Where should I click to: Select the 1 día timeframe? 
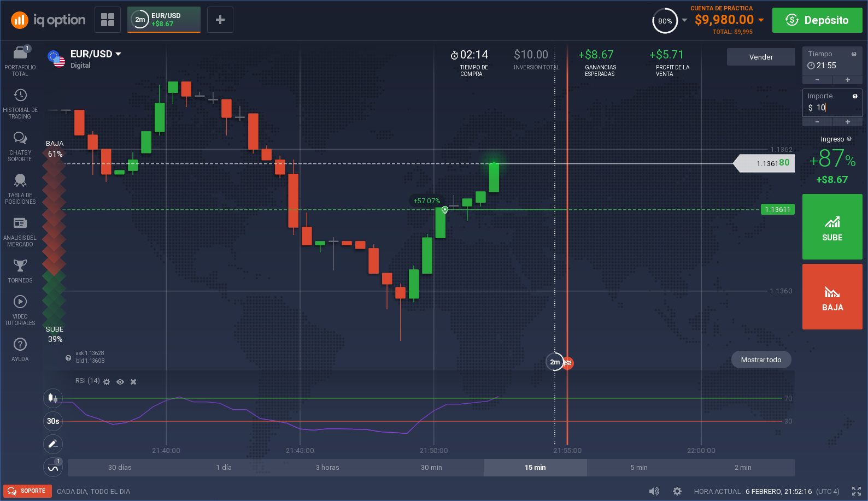[224, 468]
